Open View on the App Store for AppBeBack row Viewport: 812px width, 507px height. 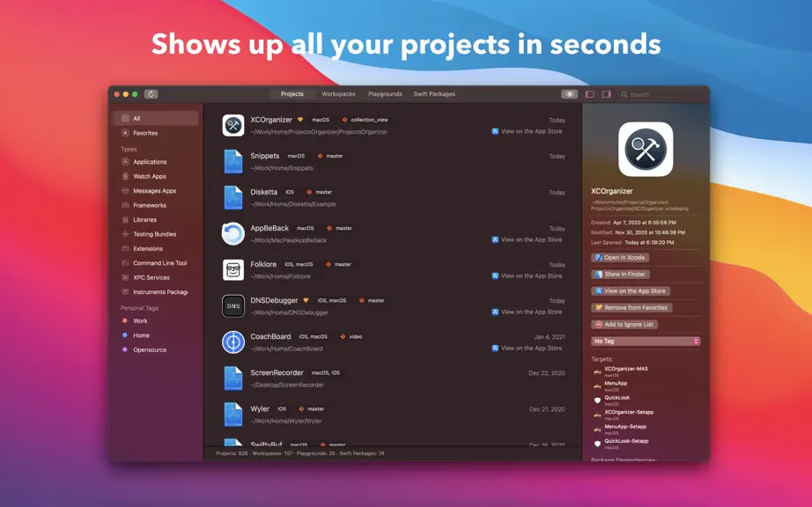click(527, 240)
